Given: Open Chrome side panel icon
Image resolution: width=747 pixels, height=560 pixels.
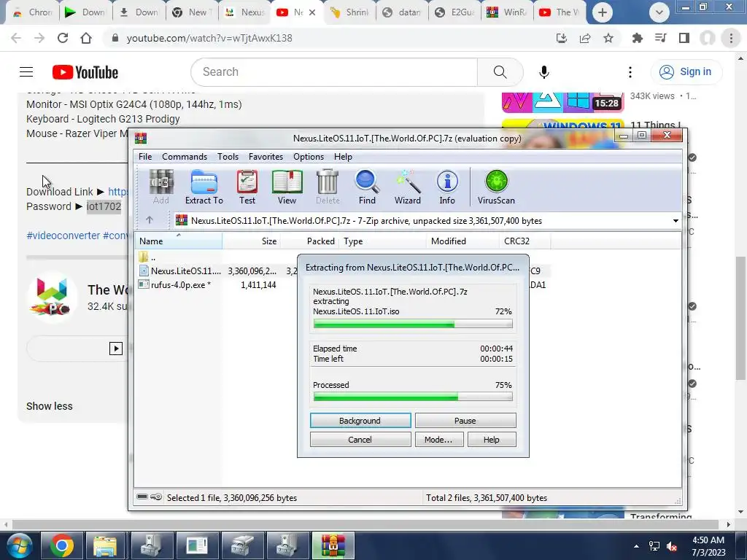Looking at the screenshot, I should coord(684,38).
